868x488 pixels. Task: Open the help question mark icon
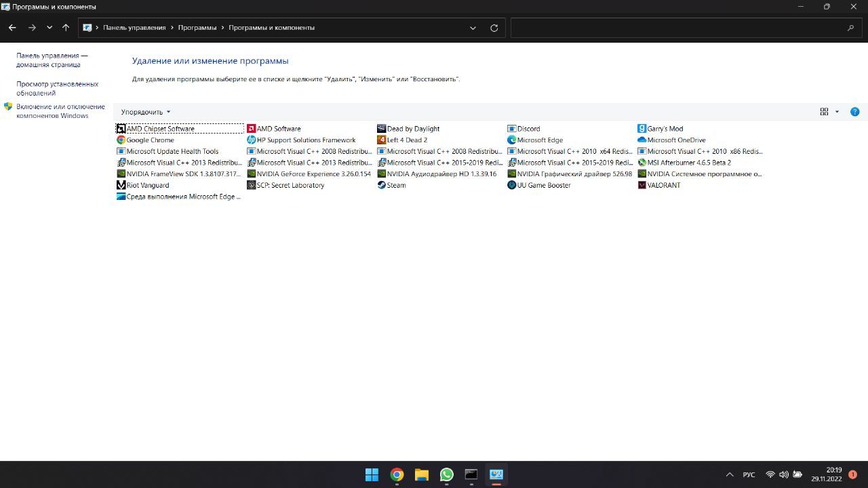click(x=854, y=112)
